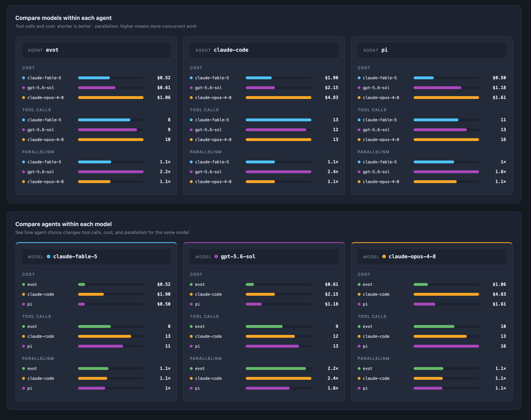The image size is (531, 420).
Task: Select the subtitle starting "See how agent choice"
Action: [x=102, y=232]
